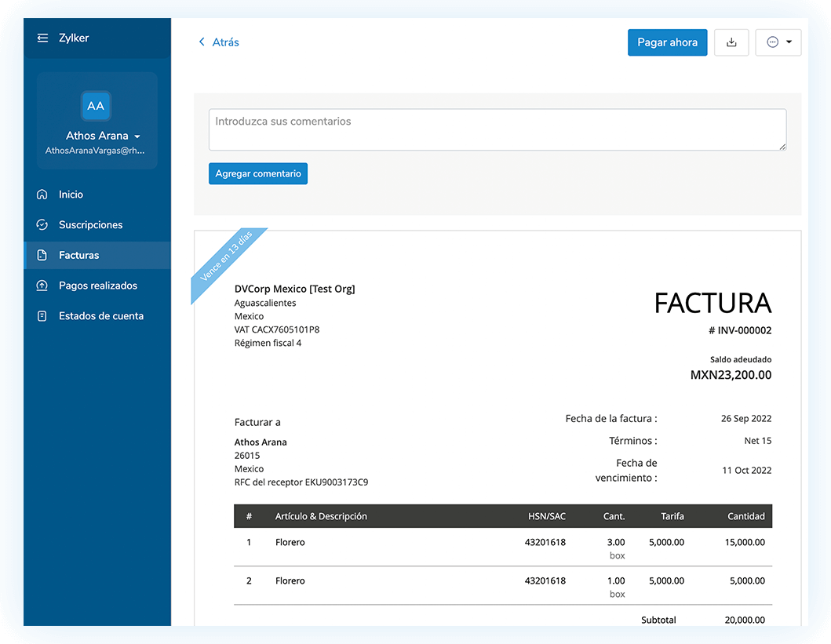Select the Estados de cuenta statement icon
The height and width of the screenshot is (644, 831).
pyautogui.click(x=42, y=315)
